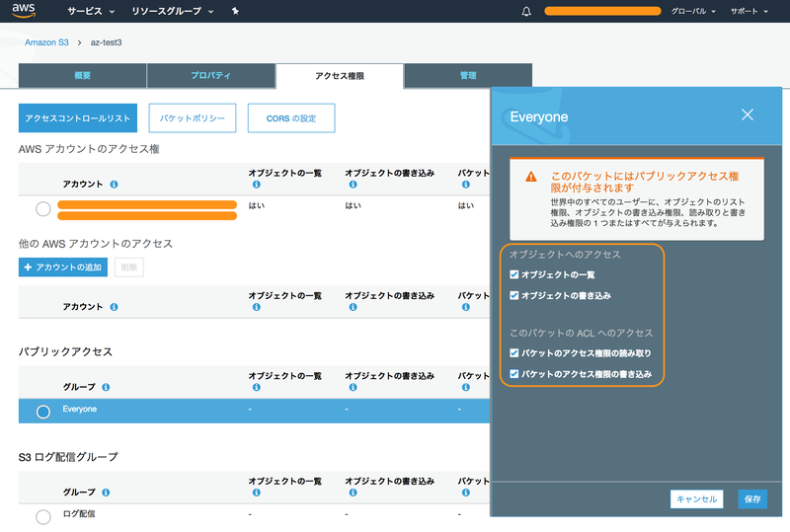This screenshot has width=790, height=532.
Task: Click the Everyone row label
Action: click(80, 409)
